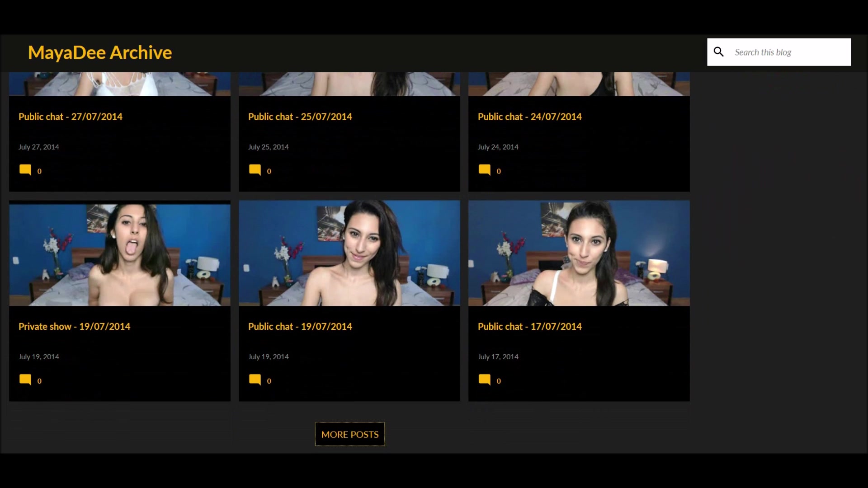Click the July 17, 2014 date label
Viewport: 868px width, 488px height.
click(498, 357)
